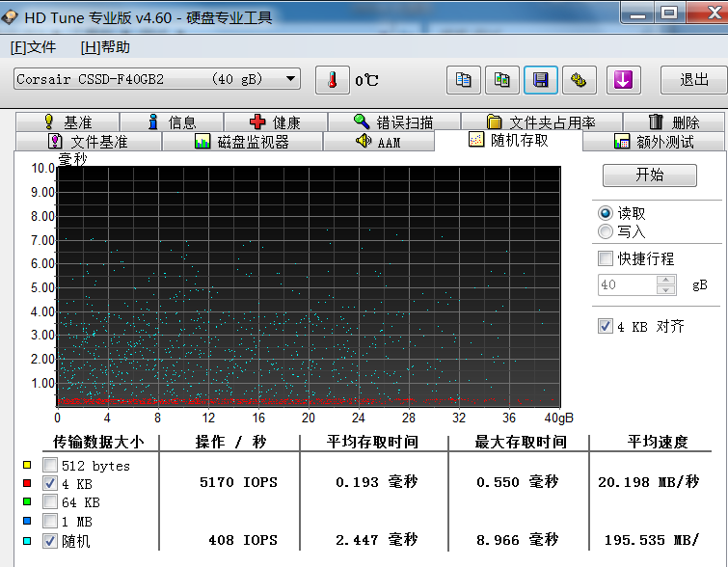728x567 pixels.
Task: Switch to the 磁盘监视器 (Disk Monitor) tab
Action: (241, 142)
